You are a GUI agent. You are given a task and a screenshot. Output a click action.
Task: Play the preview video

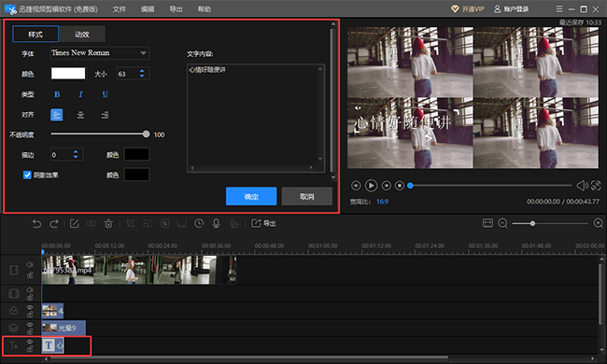(371, 186)
